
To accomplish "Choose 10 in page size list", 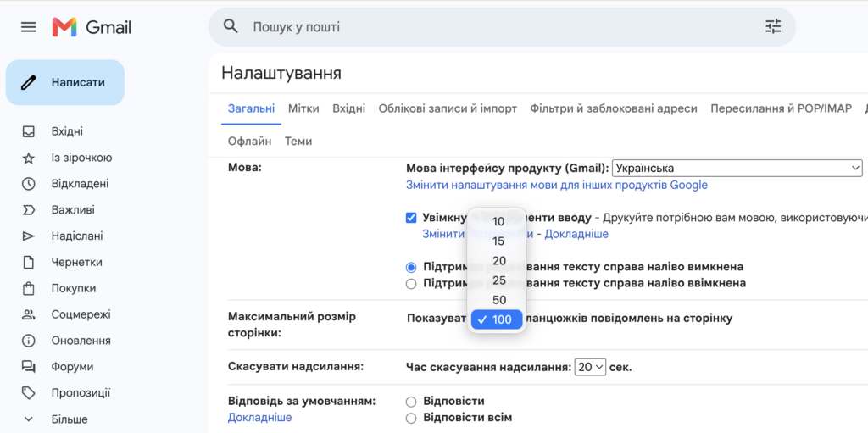I will [497, 221].
